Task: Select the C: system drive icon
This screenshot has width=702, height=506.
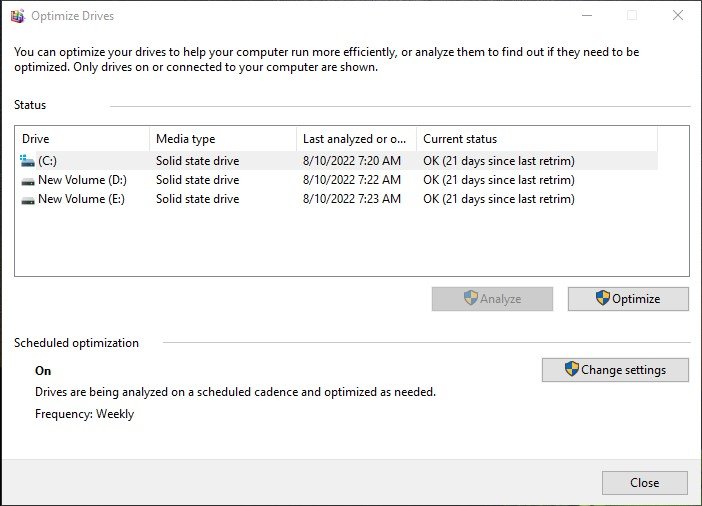Action: [x=27, y=160]
